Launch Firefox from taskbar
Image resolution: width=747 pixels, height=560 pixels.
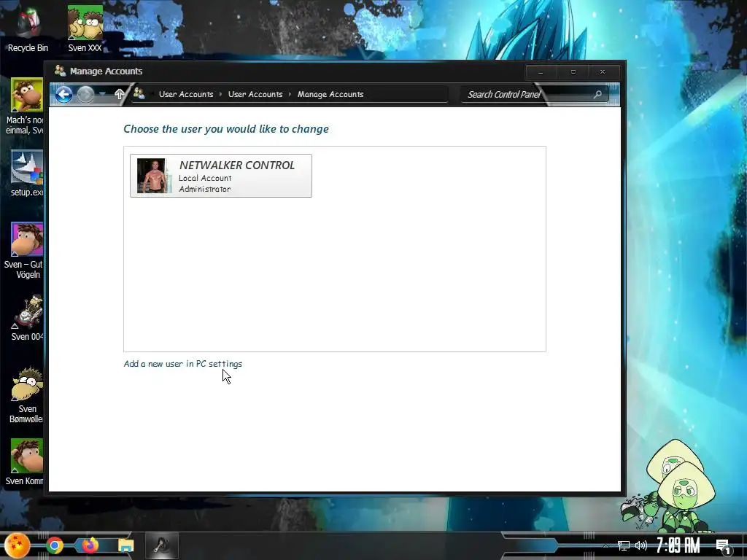(x=90, y=545)
